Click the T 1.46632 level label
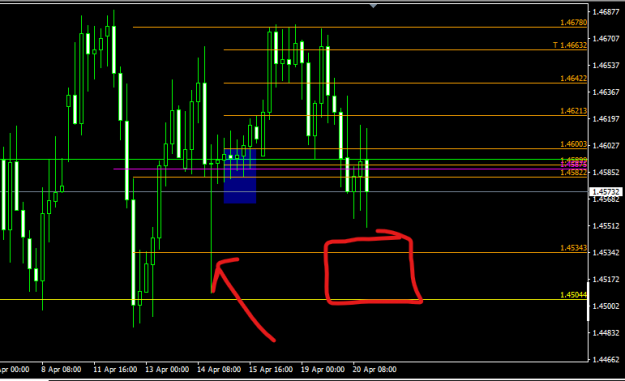The image size is (625, 381). click(x=570, y=45)
